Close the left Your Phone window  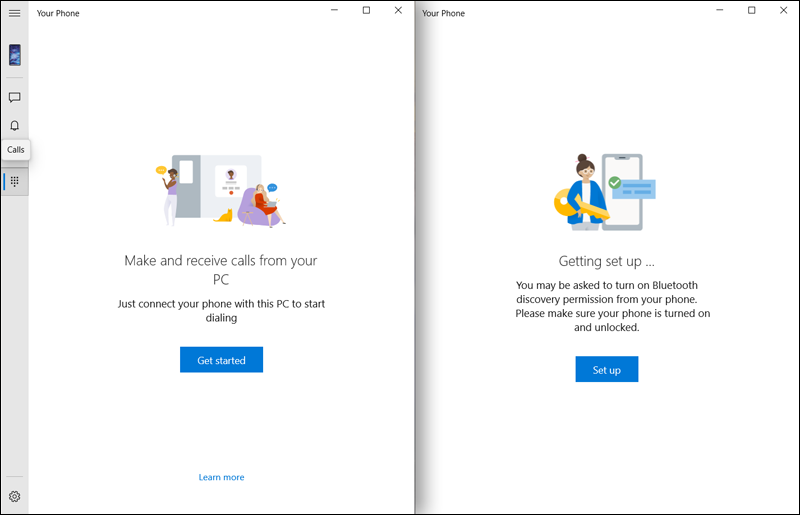(398, 10)
